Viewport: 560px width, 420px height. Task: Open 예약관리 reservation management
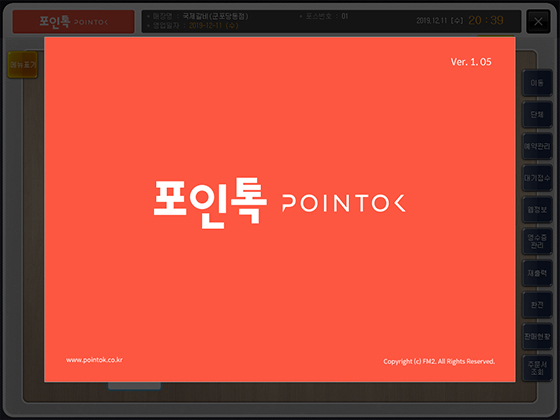pos(537,146)
